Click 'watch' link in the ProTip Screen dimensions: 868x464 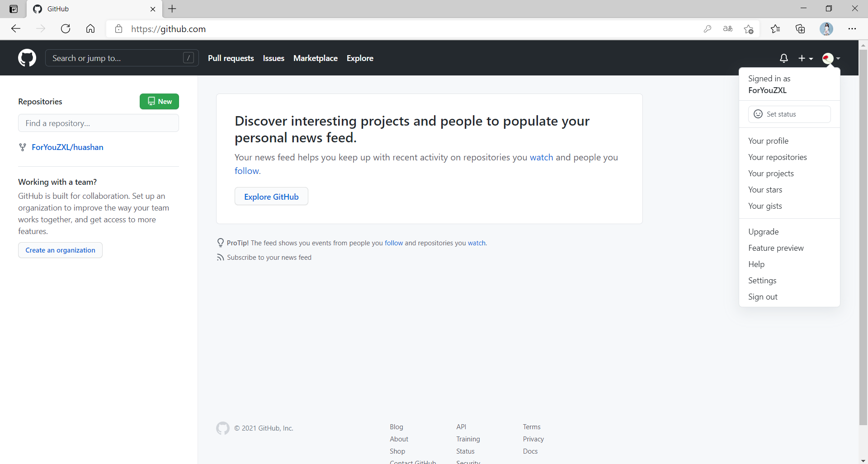tap(476, 243)
